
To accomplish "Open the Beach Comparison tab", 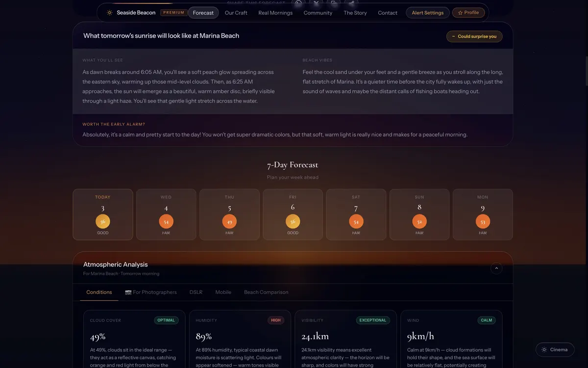I will click(x=266, y=292).
